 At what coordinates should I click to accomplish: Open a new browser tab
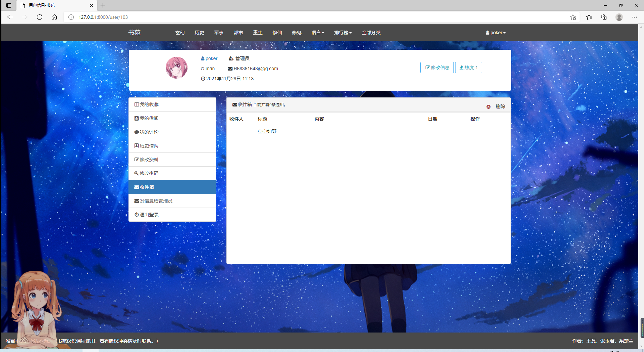click(103, 5)
